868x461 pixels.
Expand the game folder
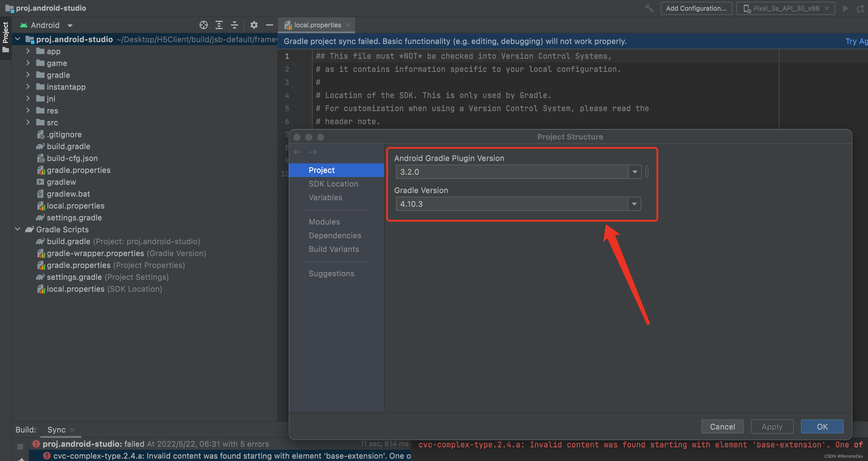pos(28,63)
